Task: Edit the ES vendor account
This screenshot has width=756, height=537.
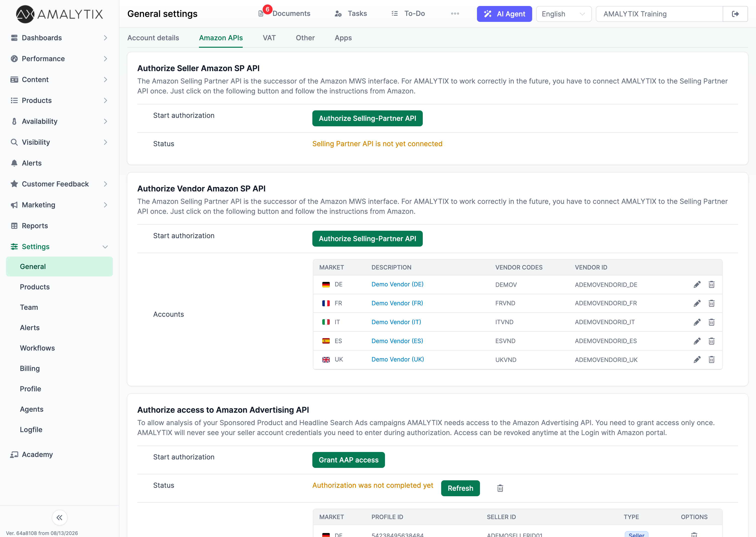Action: point(697,341)
